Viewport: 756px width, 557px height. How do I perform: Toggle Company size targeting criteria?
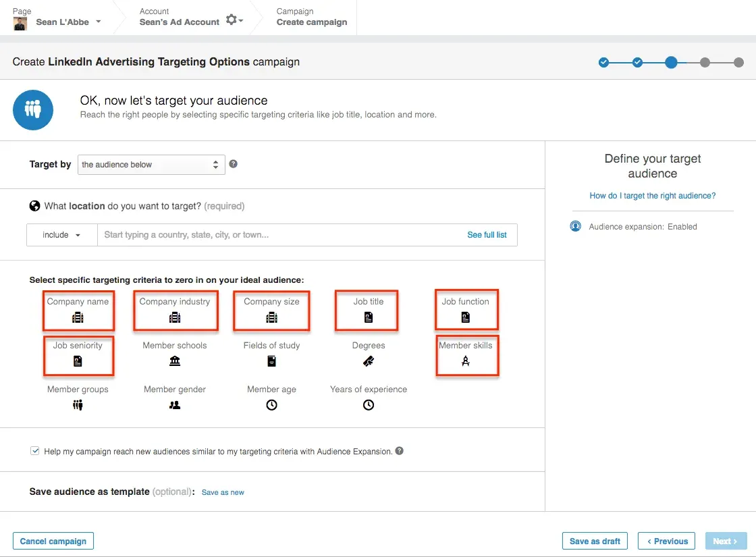pos(271,310)
